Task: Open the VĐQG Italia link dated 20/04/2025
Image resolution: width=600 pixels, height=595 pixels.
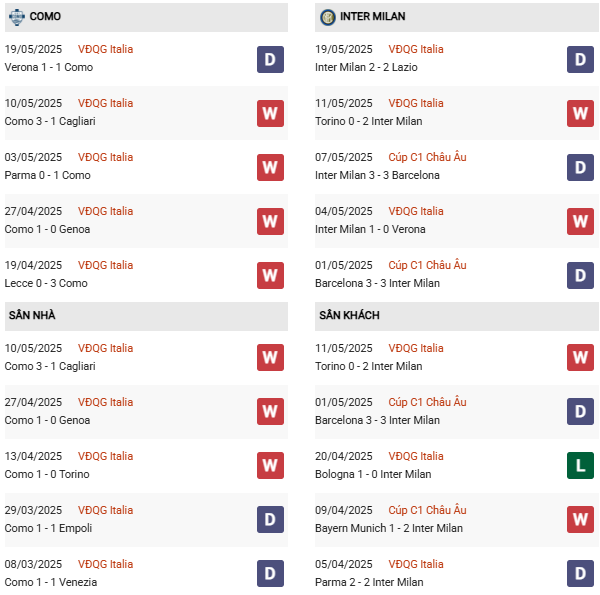Action: (416, 456)
